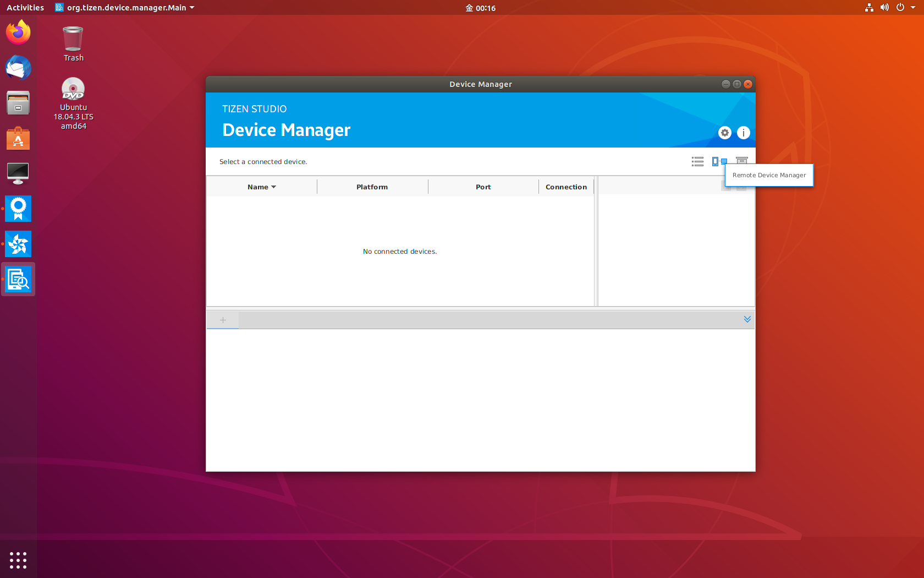
Task: Click the Device Manager window title bar
Action: [x=481, y=84]
